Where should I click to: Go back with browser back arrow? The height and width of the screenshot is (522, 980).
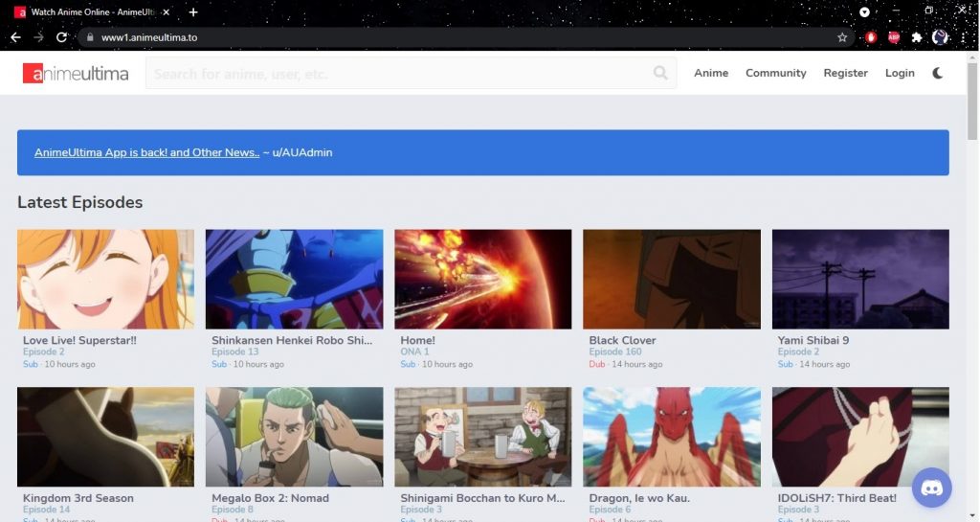click(15, 37)
